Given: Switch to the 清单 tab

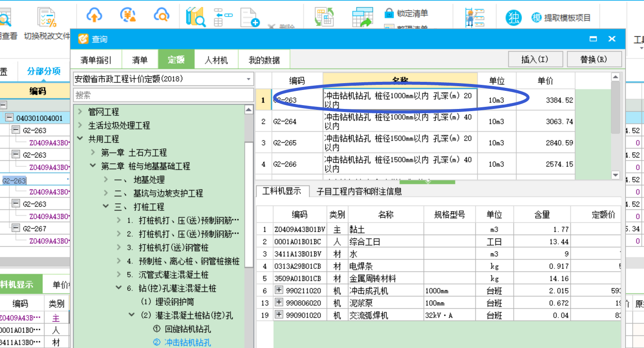Looking at the screenshot, I should click(x=140, y=60).
